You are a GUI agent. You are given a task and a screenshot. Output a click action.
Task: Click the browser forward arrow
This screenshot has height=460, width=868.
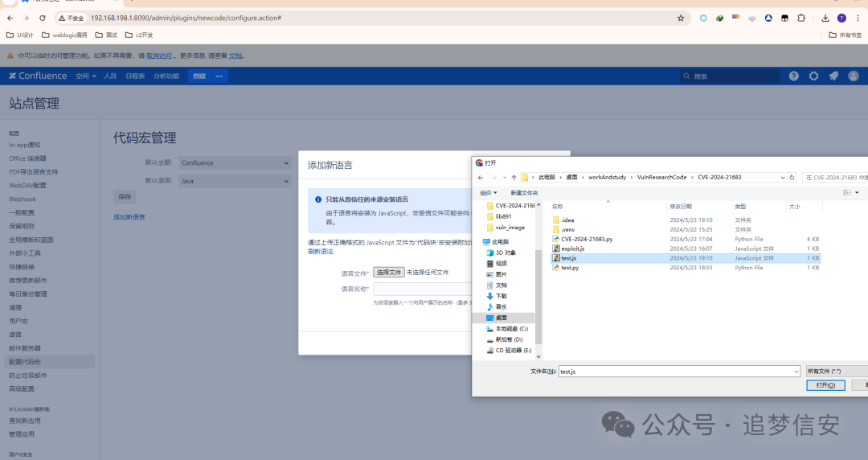(26, 18)
